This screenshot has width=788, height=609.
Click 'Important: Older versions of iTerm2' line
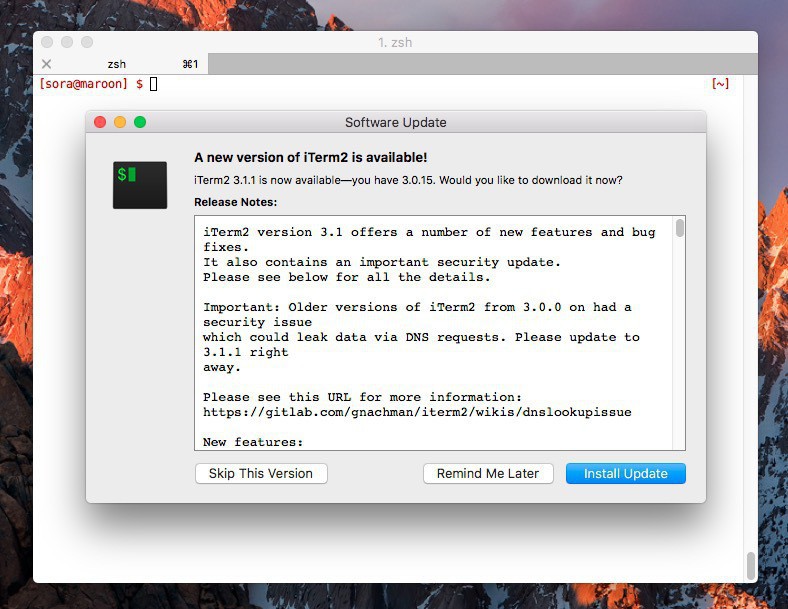point(417,307)
